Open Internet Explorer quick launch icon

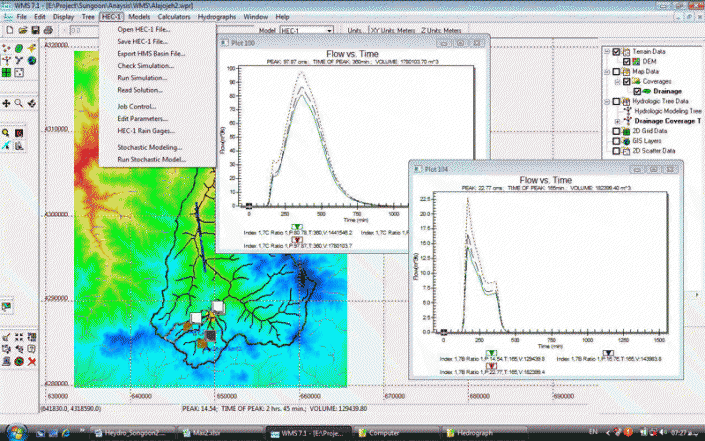pyautogui.click(x=66, y=433)
